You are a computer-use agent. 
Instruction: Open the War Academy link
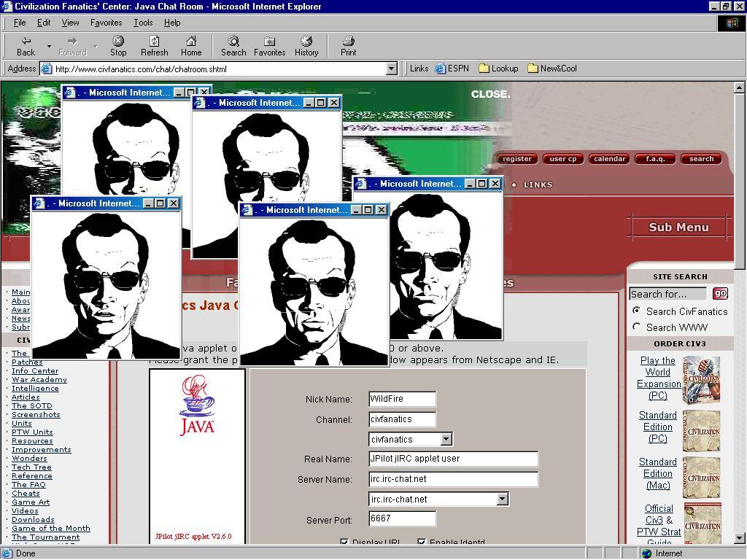click(x=39, y=379)
